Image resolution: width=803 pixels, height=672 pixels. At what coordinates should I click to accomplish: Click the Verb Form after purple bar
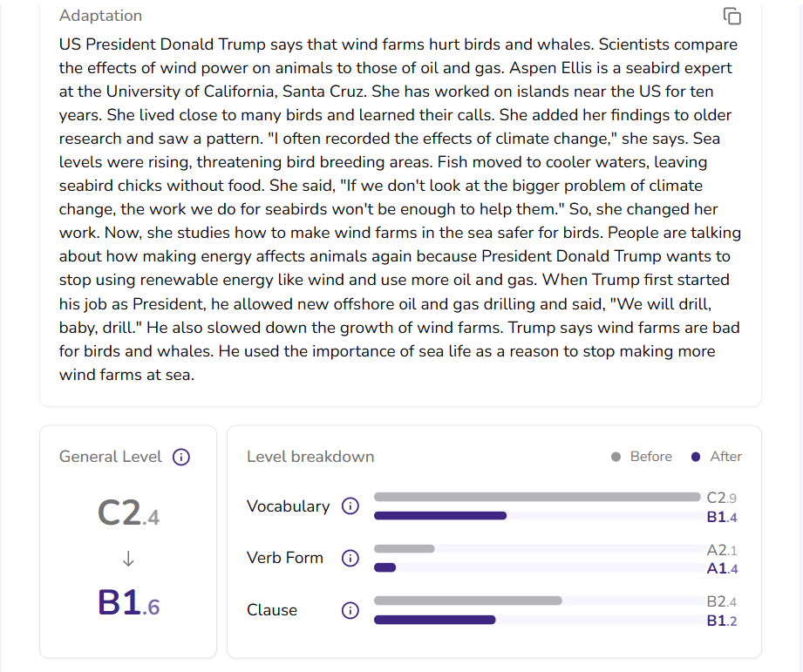coord(385,567)
